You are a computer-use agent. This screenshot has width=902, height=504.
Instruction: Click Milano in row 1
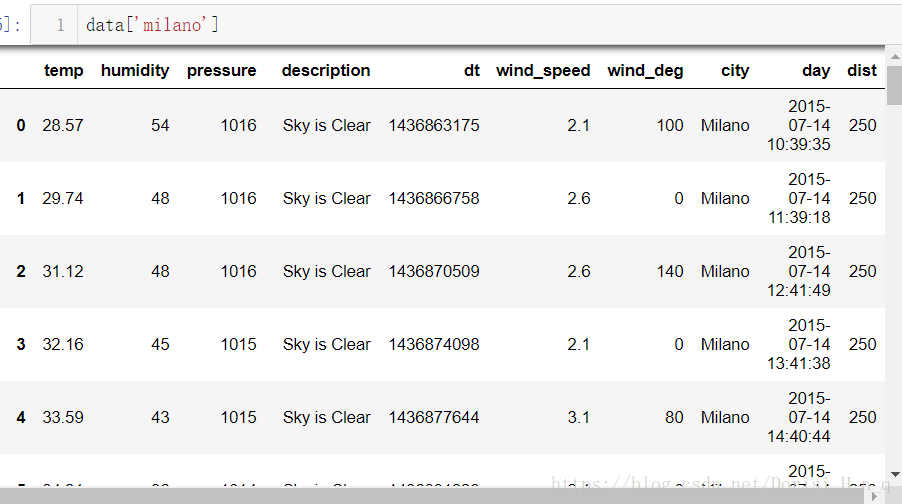(725, 198)
